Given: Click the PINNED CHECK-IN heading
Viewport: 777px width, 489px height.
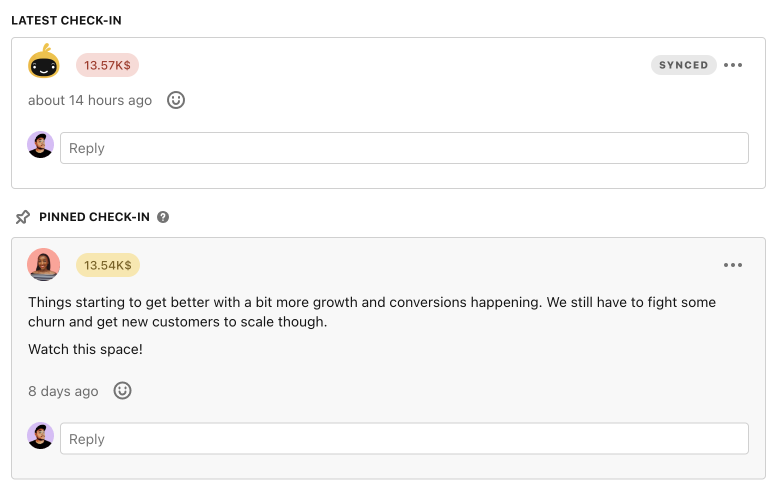Looking at the screenshot, I should coord(94,217).
